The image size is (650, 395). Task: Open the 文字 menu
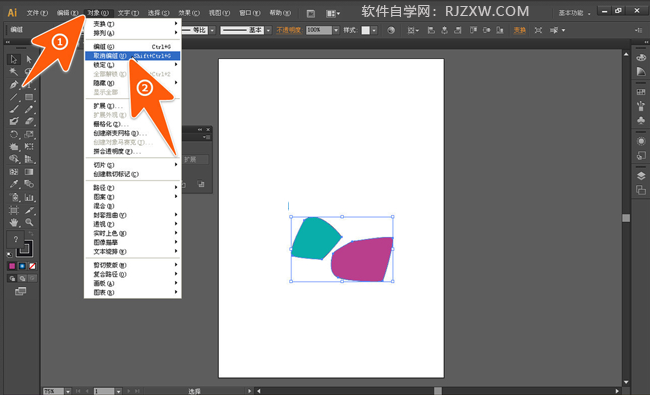click(x=128, y=13)
